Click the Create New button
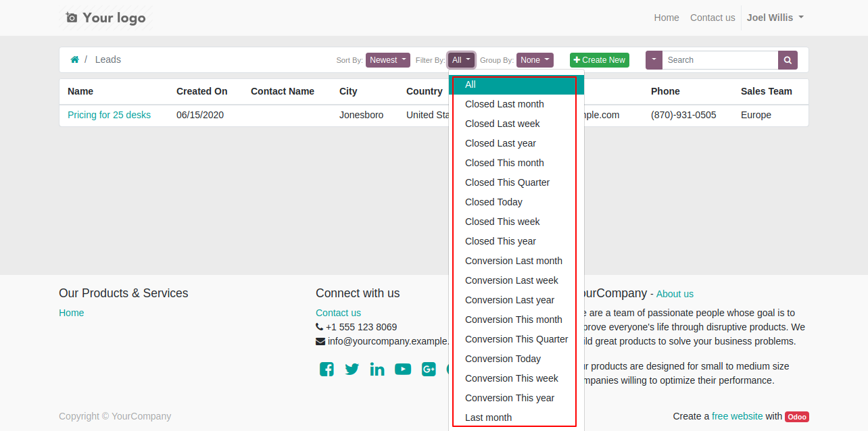 [x=600, y=60]
